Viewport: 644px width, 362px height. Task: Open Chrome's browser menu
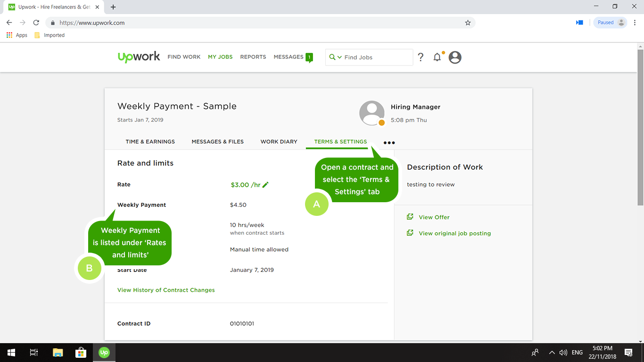tap(635, 22)
